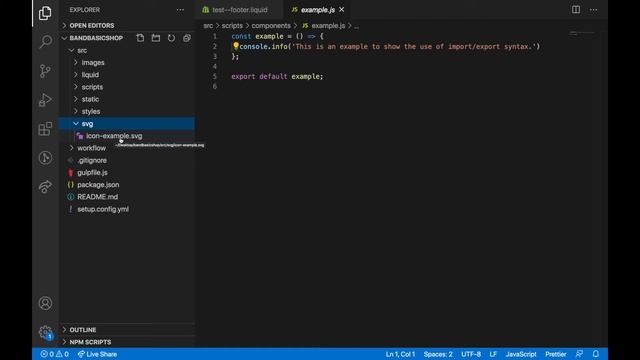Click the lightbulb quick-fix icon
This screenshot has height=360, width=640.
(236, 46)
